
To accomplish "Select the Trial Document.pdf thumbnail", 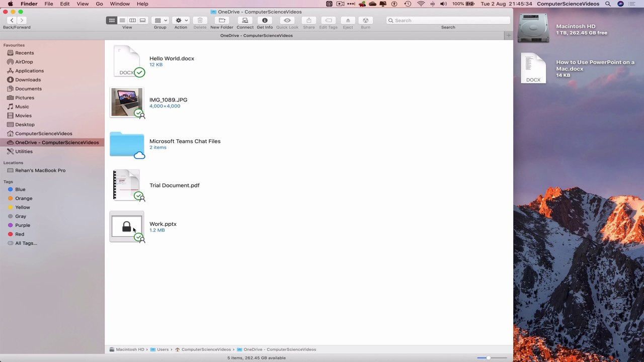I will click(126, 185).
